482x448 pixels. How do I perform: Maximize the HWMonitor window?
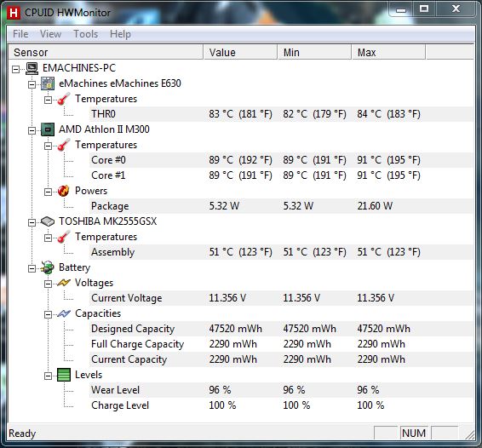(424, 9)
